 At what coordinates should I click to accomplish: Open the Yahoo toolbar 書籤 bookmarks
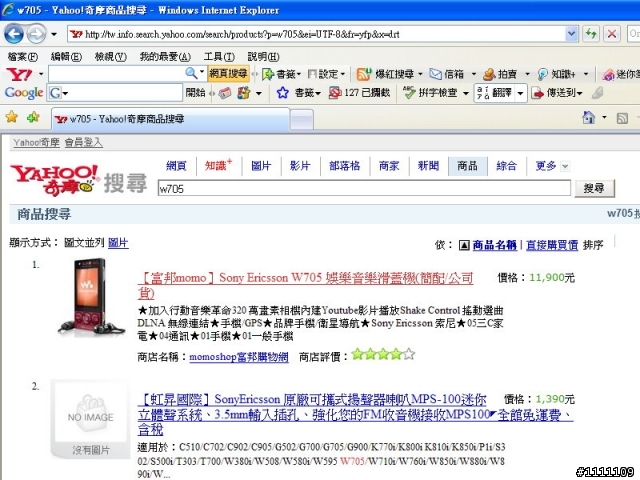coord(282,74)
